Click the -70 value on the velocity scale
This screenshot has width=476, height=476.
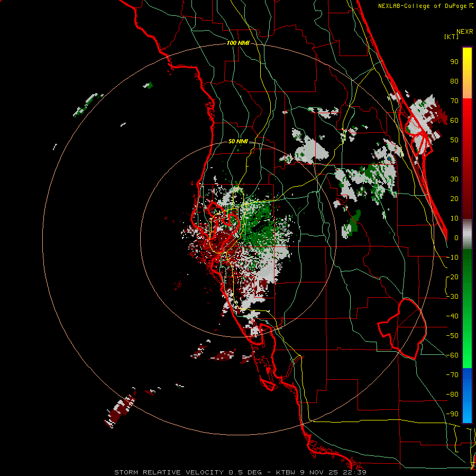(452, 375)
